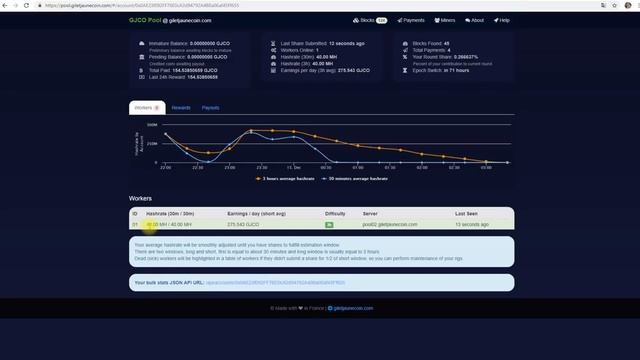The image size is (640, 360).
Task: Select the 275.543 GJCO earnings cell
Action: tap(243, 224)
